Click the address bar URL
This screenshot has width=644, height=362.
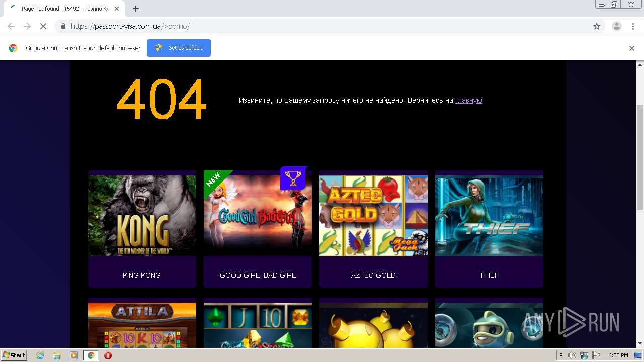pyautogui.click(x=130, y=26)
